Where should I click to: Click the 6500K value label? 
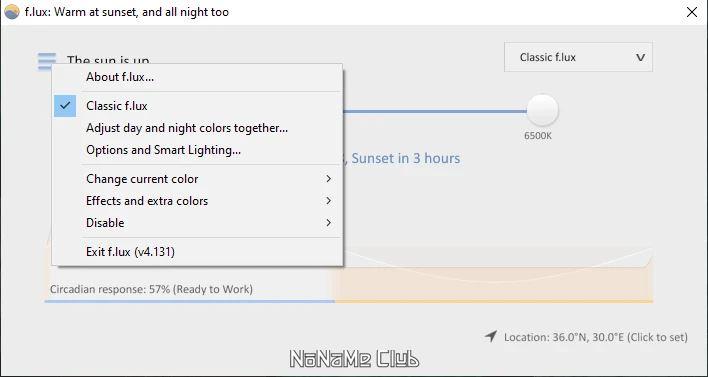click(538, 136)
